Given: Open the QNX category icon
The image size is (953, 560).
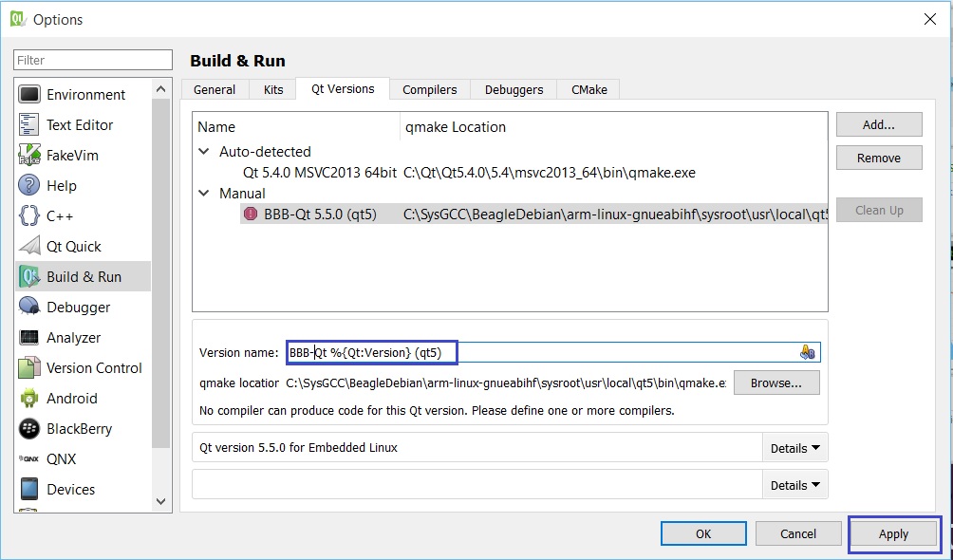Looking at the screenshot, I should (x=28, y=458).
